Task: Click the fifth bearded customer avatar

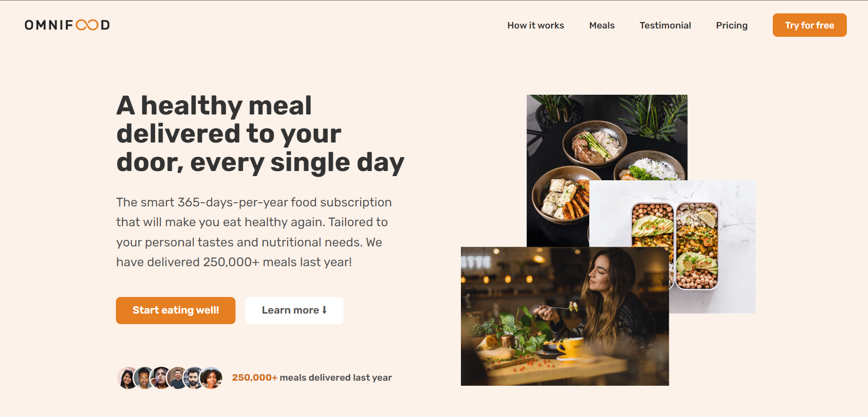Action: [x=194, y=378]
